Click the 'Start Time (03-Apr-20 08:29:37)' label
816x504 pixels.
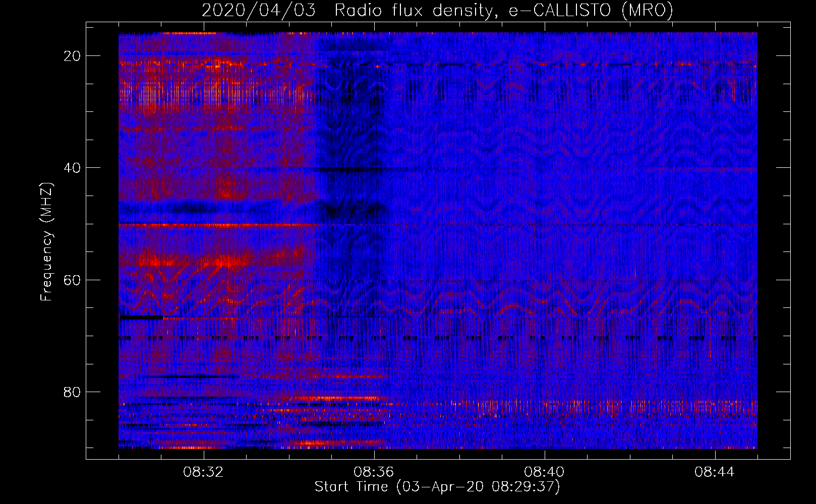click(x=437, y=487)
